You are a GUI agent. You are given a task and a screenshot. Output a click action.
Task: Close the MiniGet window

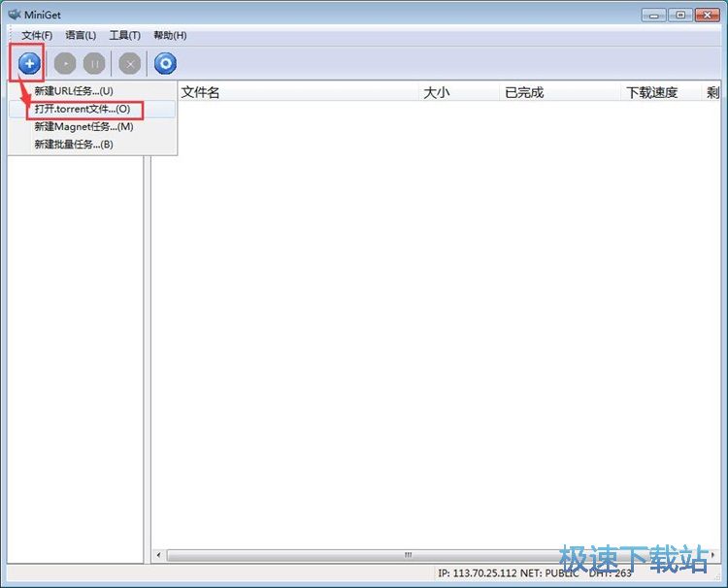click(707, 16)
